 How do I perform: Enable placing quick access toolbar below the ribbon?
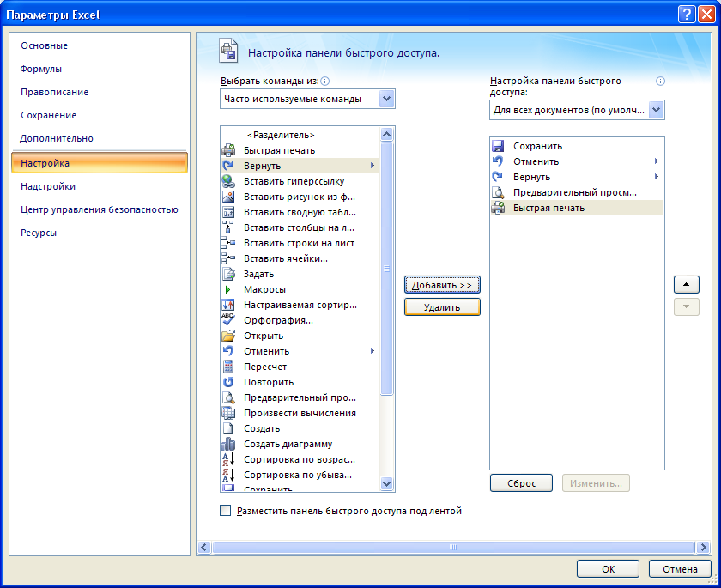pyautogui.click(x=225, y=510)
